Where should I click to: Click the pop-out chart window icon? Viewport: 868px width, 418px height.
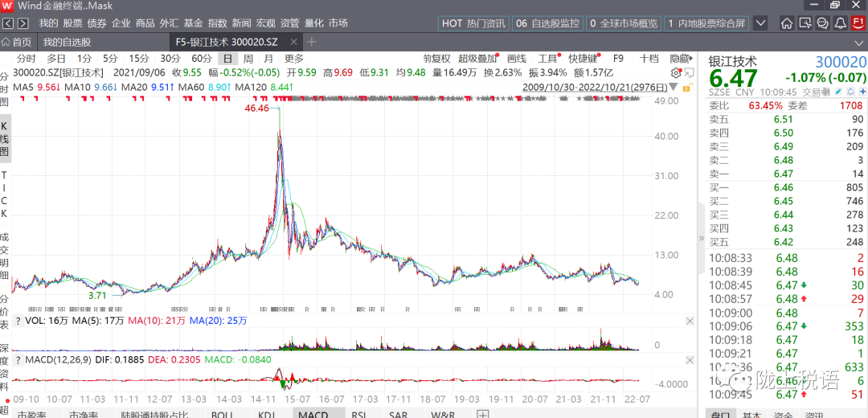tap(688, 72)
